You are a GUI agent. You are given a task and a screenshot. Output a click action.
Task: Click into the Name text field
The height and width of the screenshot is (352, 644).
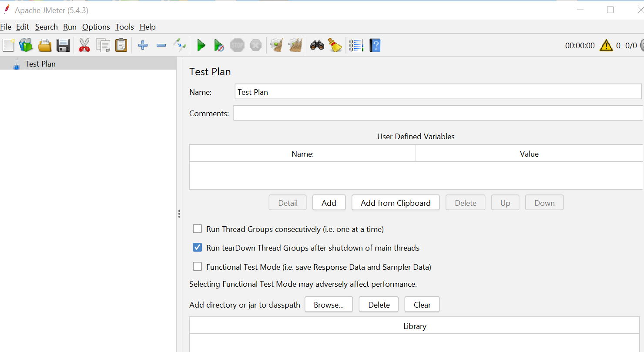point(438,92)
